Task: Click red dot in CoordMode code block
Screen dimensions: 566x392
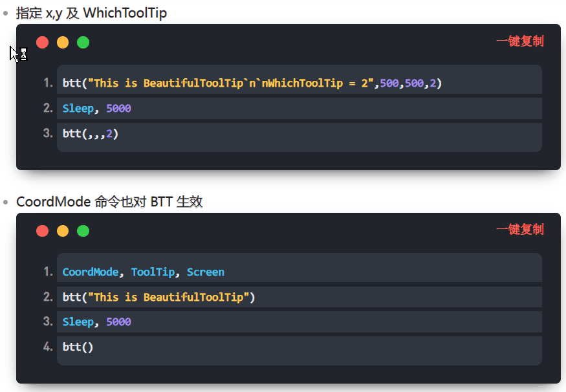Action: (x=43, y=231)
